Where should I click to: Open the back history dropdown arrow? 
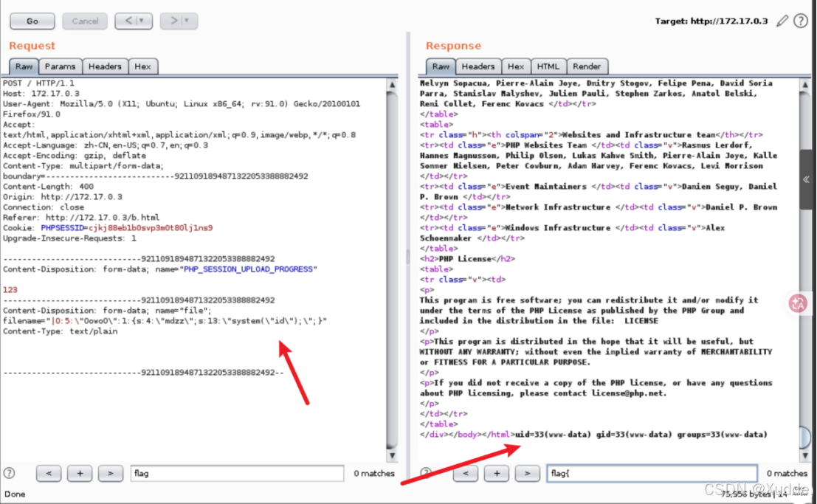pos(142,21)
